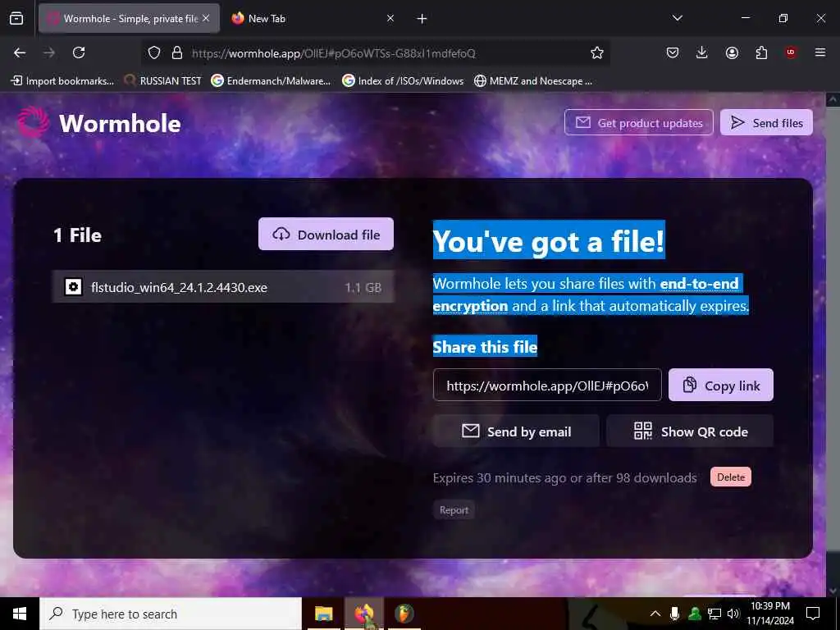Open Import bookmarks bookmark
Screen dimensions: 840x630
62,81
